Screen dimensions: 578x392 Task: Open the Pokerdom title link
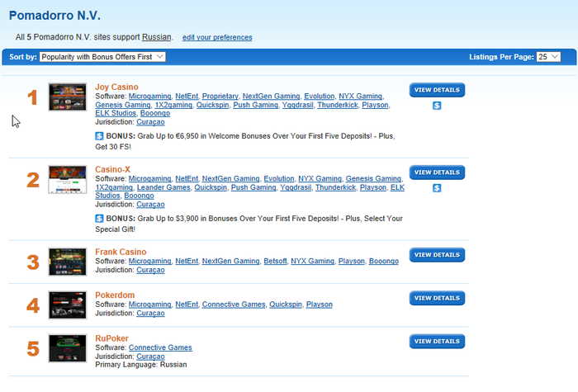(115, 295)
